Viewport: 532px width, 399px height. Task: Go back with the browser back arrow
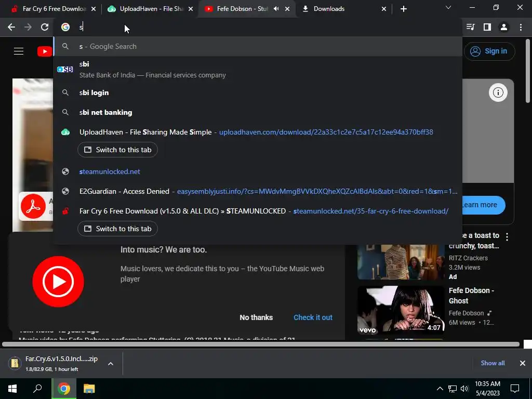[11, 27]
